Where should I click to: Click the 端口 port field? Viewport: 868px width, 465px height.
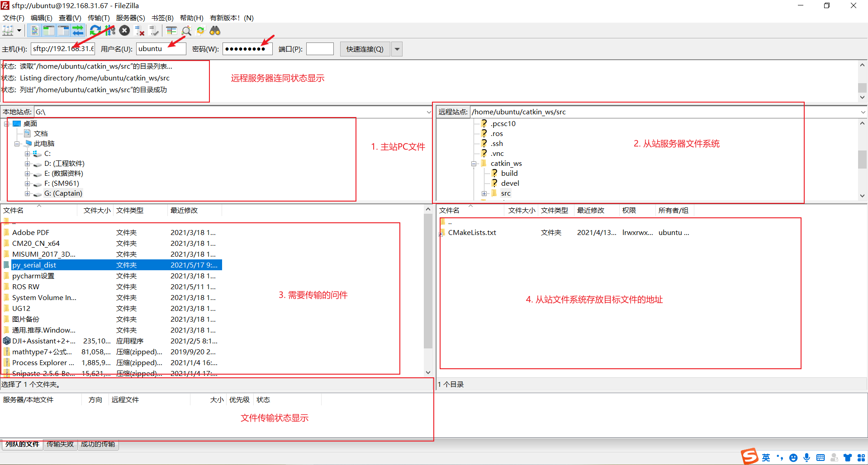click(320, 49)
